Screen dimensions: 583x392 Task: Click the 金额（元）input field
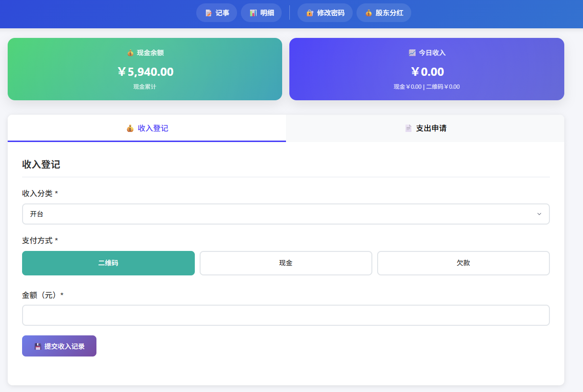coord(286,315)
